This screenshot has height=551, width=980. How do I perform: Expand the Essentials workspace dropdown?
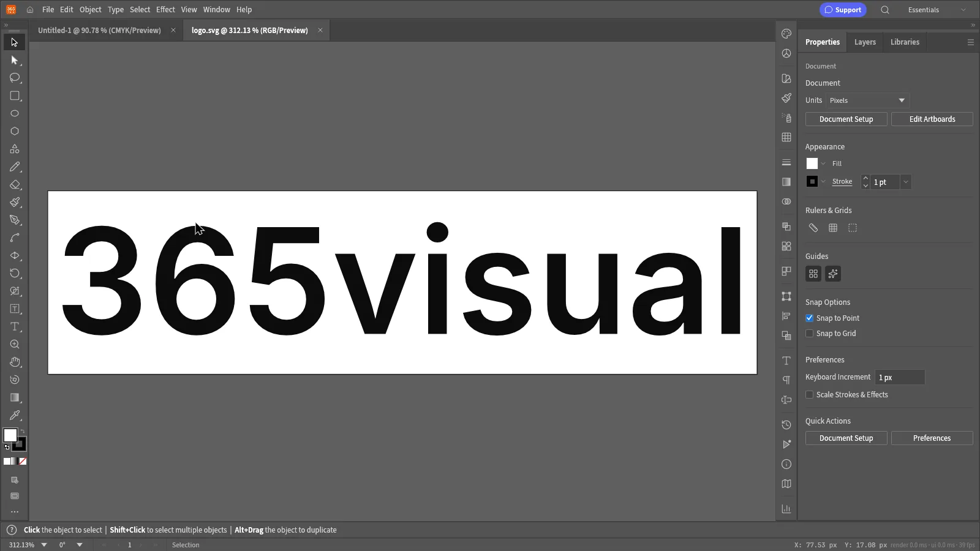point(937,10)
